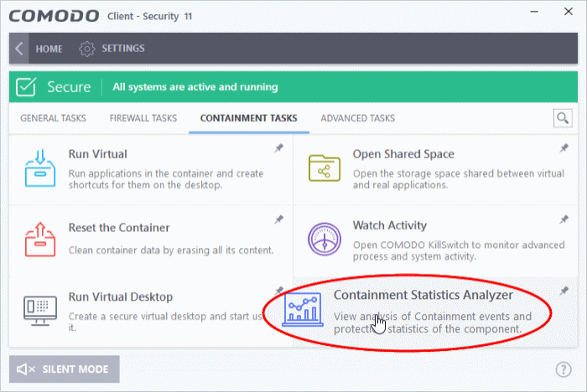Open Containment Statistics Analyzer title
The width and height of the screenshot is (587, 392).
coord(423,295)
